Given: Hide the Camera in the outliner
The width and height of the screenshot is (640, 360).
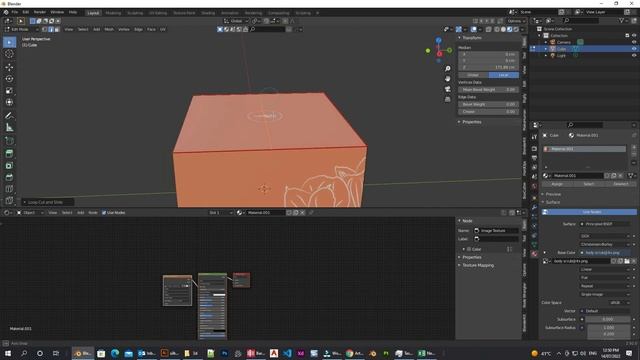Looking at the screenshot, I should (x=634, y=42).
